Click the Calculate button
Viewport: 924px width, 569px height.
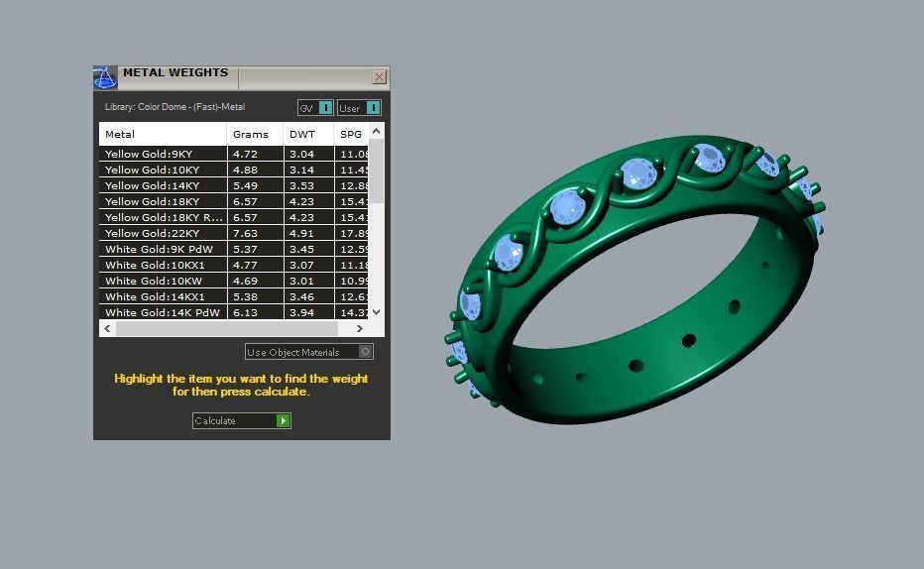click(242, 420)
